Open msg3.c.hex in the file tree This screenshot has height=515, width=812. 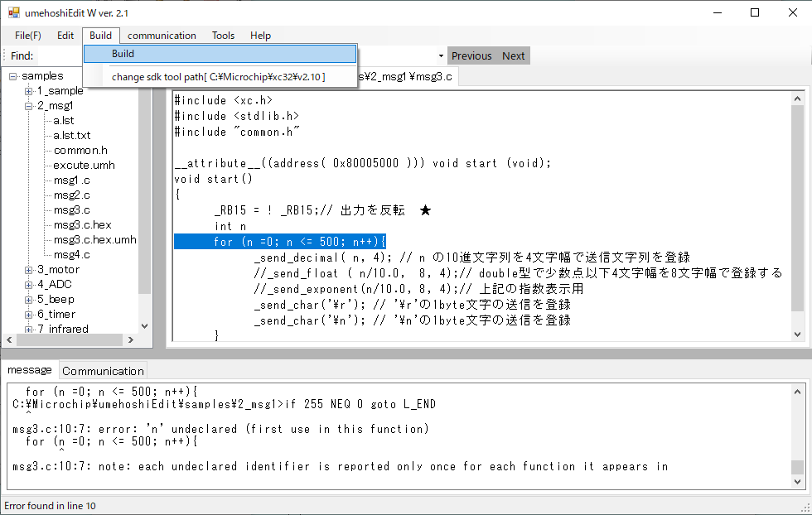82,225
